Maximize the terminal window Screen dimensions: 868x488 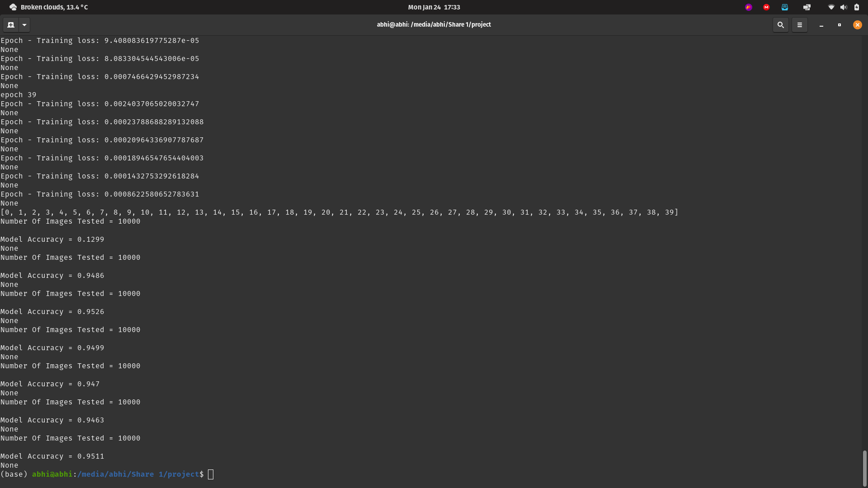pyautogui.click(x=840, y=25)
